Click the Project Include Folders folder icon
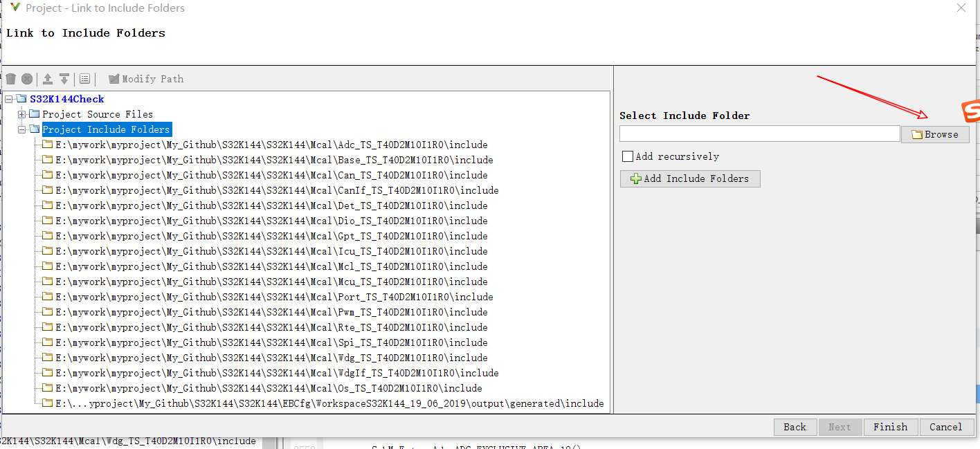Viewport: 980px width, 449px height. tap(34, 129)
